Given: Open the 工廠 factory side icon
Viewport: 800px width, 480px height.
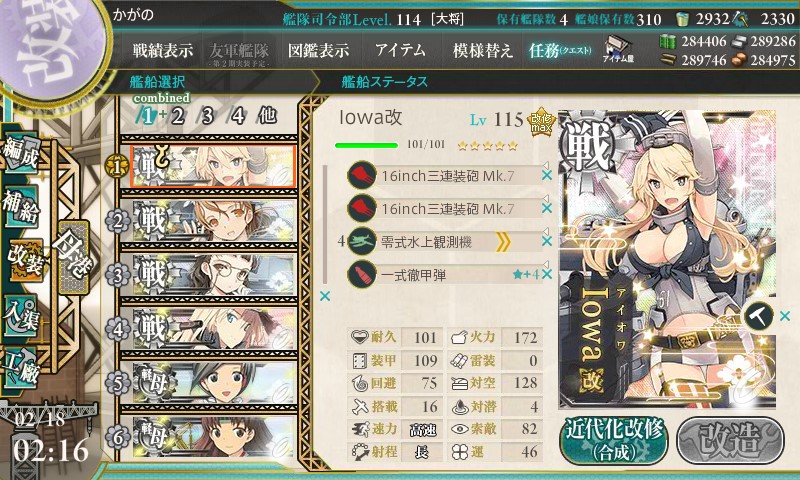Looking at the screenshot, I should pyautogui.click(x=20, y=368).
